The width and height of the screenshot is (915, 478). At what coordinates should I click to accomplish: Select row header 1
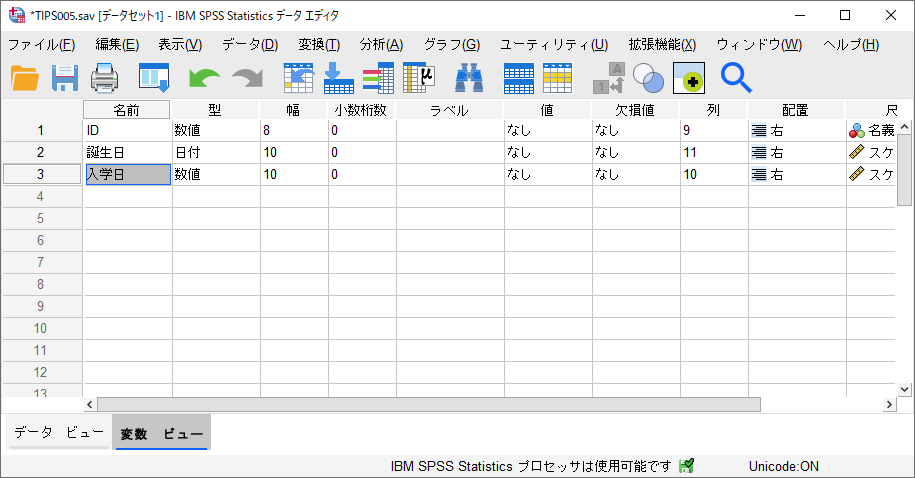[x=41, y=130]
